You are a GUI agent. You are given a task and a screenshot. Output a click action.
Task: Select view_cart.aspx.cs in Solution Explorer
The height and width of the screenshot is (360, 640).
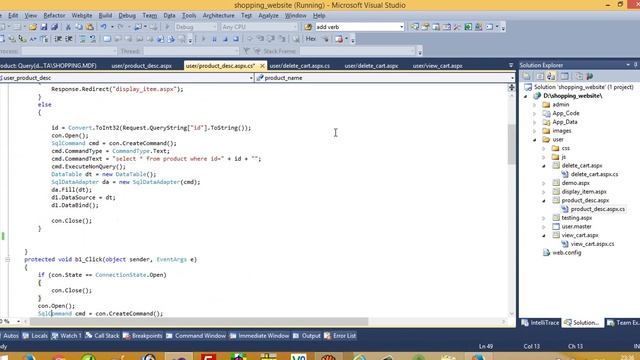click(592, 244)
